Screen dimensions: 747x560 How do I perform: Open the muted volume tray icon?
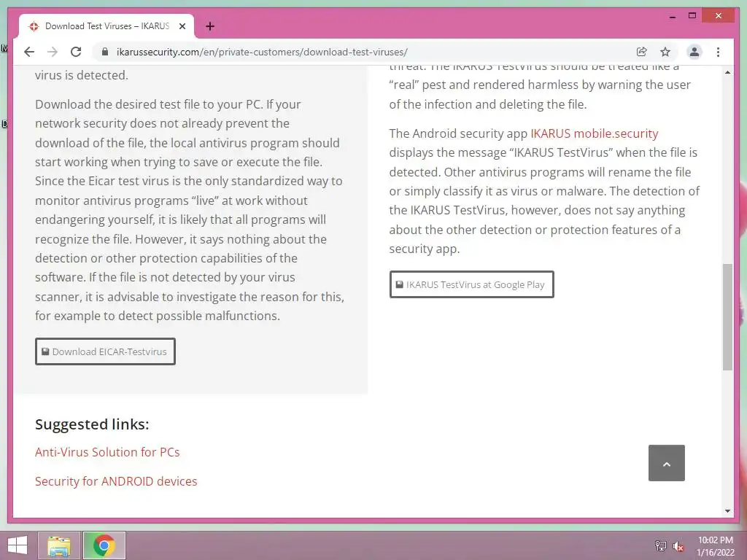coord(678,546)
